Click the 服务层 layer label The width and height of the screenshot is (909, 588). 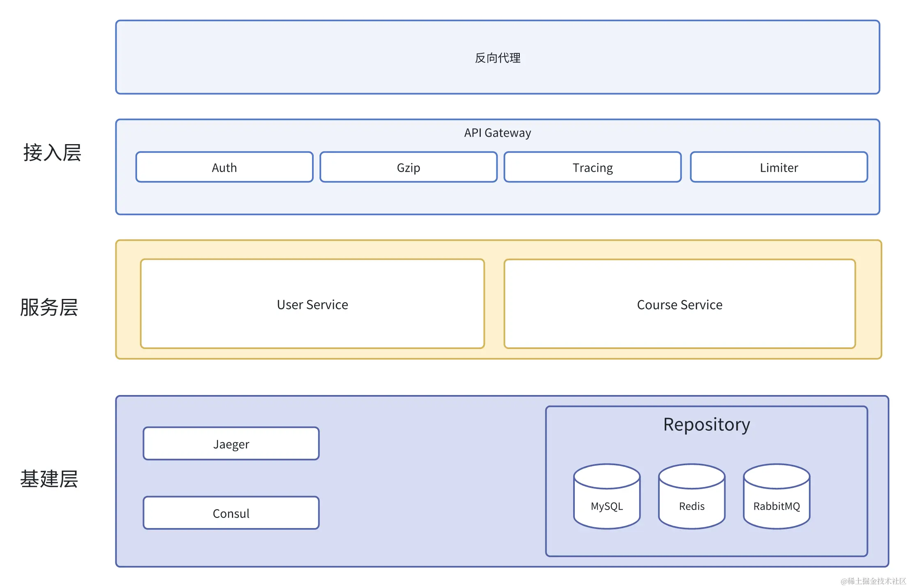[49, 307]
